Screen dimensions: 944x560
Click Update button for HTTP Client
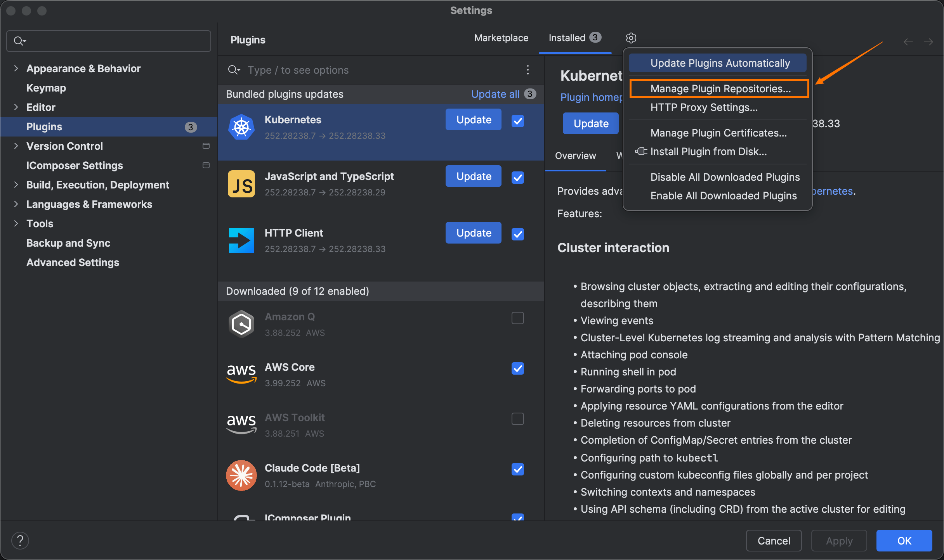click(x=474, y=233)
